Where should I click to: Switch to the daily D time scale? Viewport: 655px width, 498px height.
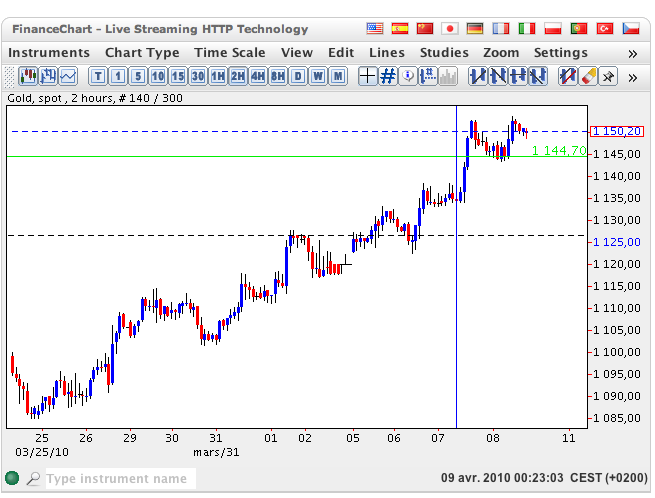point(298,75)
